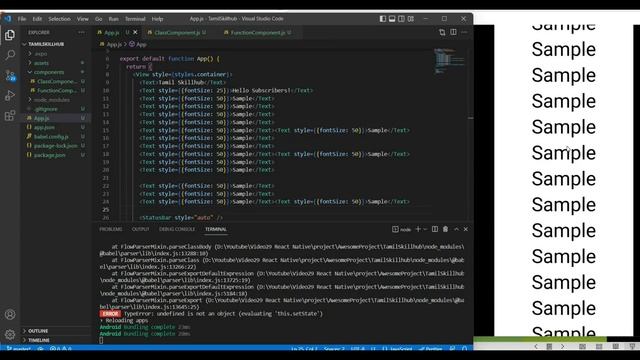This screenshot has height=360, width=640.
Task: Open the Extensions view
Action: pyautogui.click(x=10, y=116)
